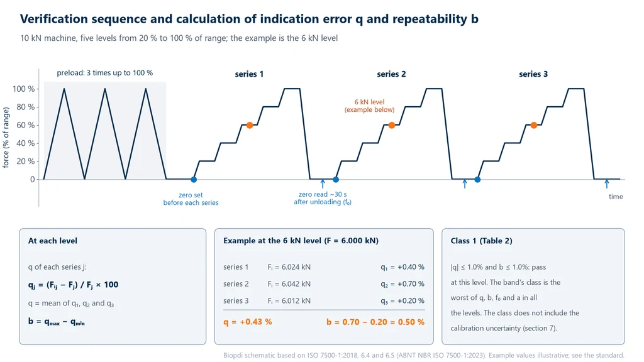
Task: Click the '6 kN level (example below)' annotation
Action: tap(369, 106)
